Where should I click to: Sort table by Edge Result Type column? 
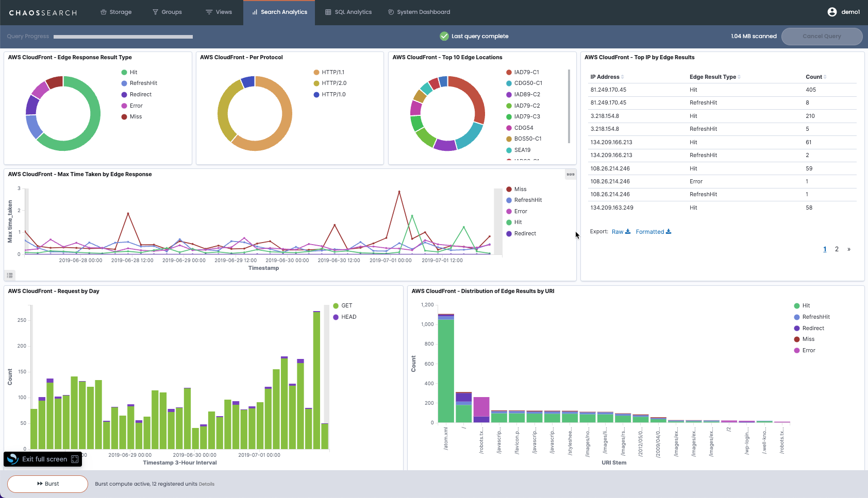[715, 77]
